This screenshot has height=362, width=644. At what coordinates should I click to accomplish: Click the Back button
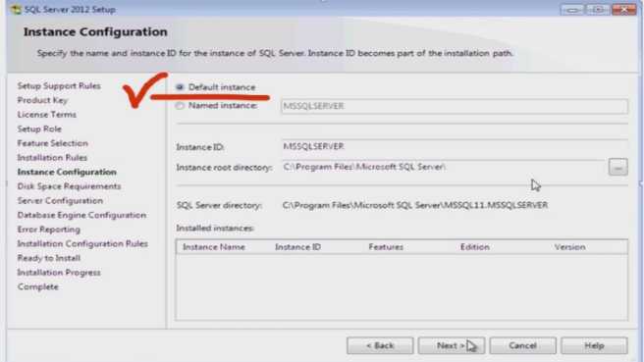coord(380,345)
